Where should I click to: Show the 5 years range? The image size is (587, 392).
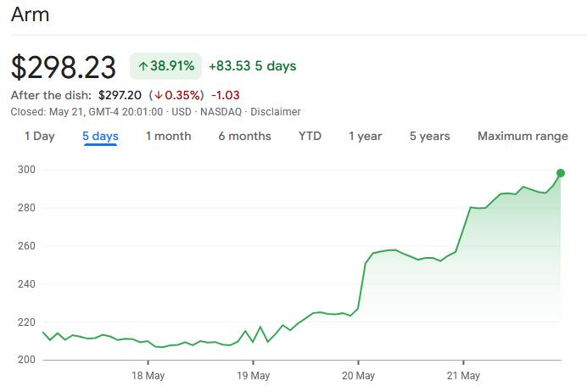coord(430,136)
